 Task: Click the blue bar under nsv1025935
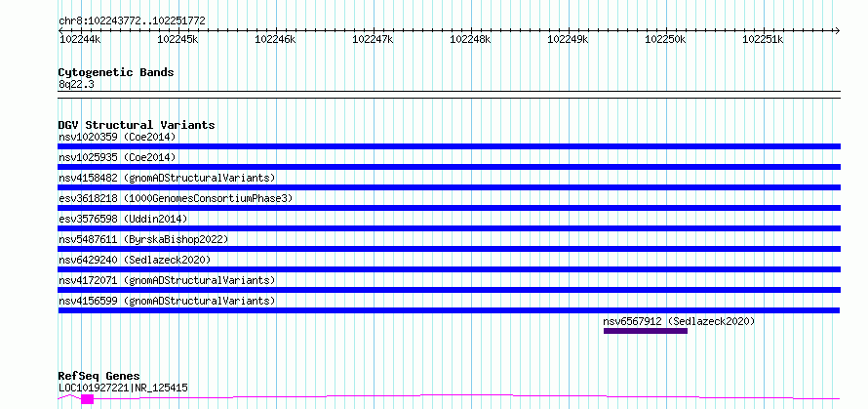449,167
